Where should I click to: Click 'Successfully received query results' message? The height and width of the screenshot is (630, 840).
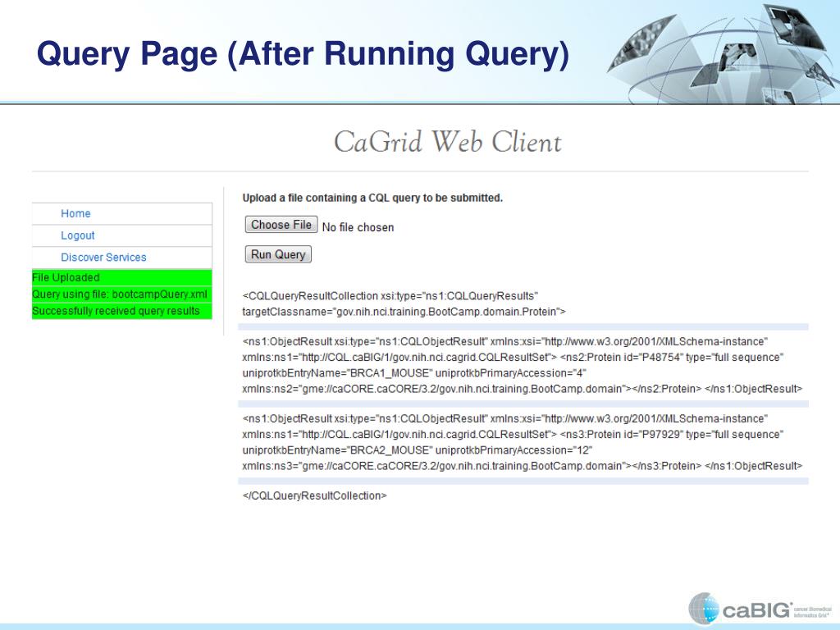tap(121, 311)
